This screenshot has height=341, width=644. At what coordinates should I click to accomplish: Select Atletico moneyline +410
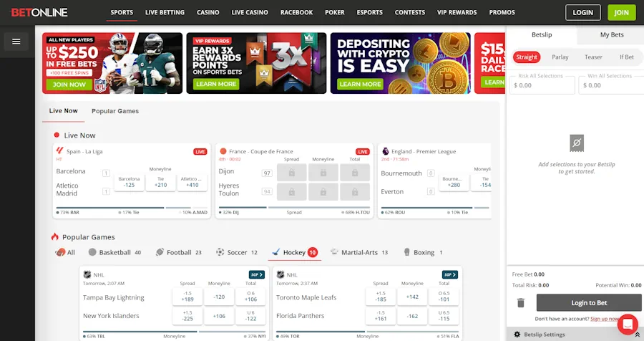[192, 182]
